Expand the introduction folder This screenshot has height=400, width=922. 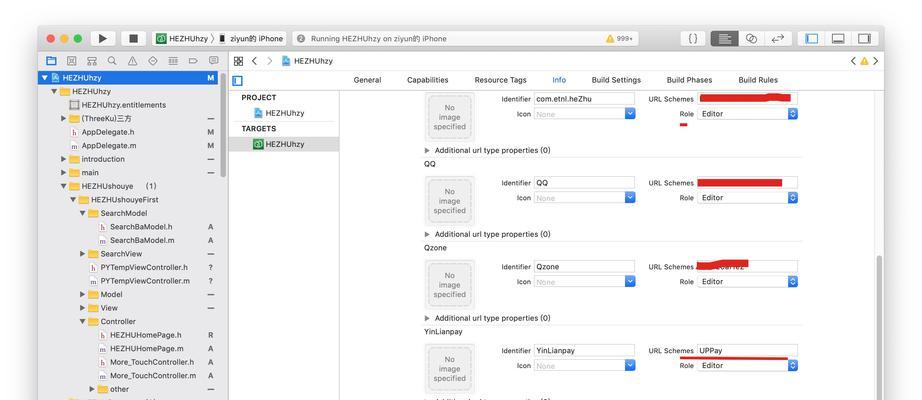64,159
